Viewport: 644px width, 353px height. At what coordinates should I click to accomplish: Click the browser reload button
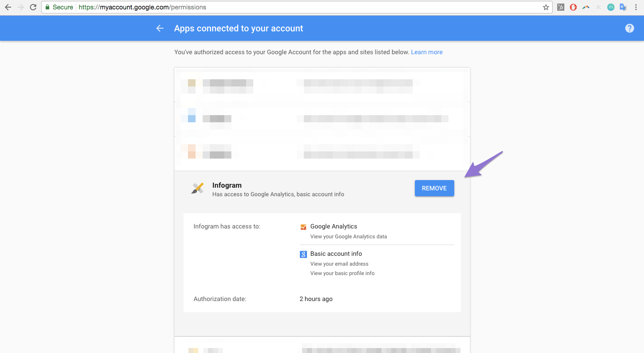coord(33,7)
